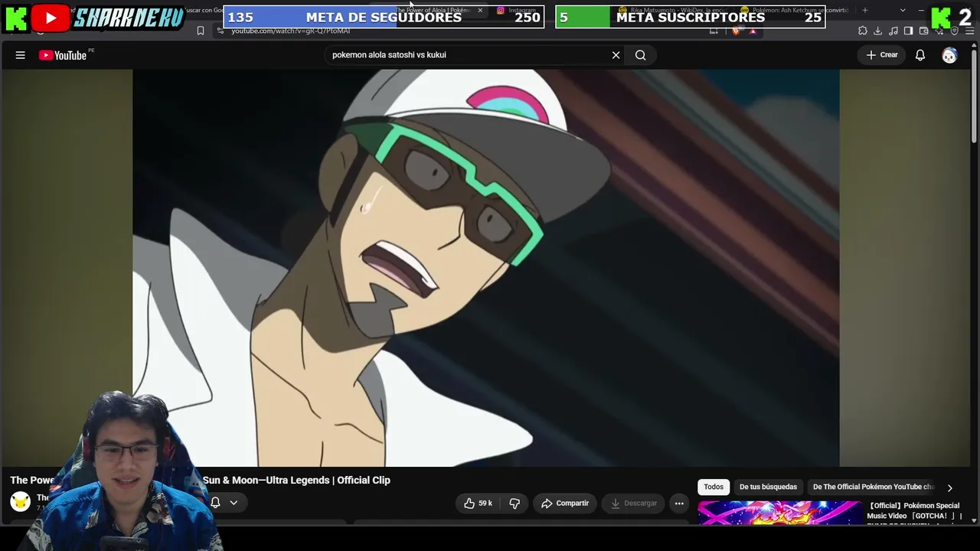Open the browser main menu icon
The height and width of the screenshot is (551, 980).
[x=970, y=31]
